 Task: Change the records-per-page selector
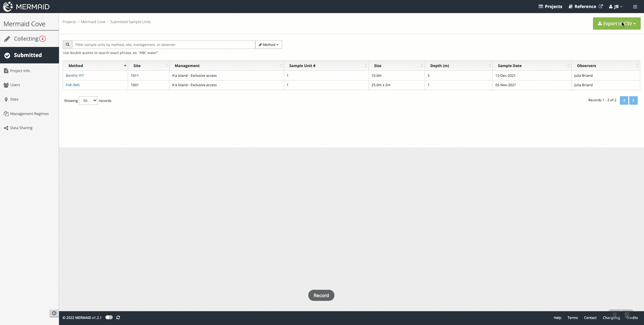point(88,101)
